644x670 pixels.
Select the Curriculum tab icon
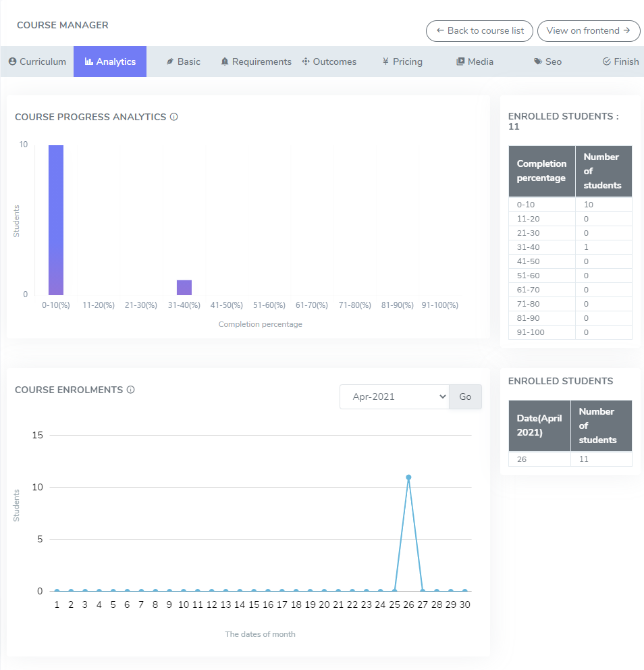(x=14, y=61)
